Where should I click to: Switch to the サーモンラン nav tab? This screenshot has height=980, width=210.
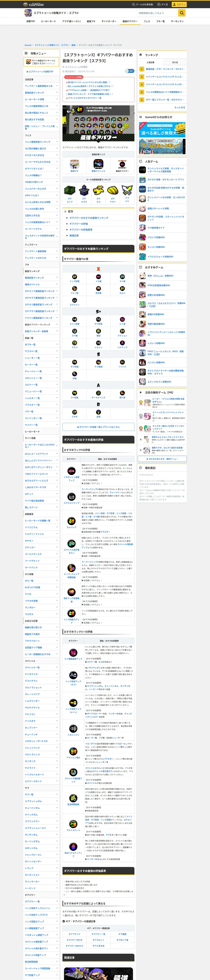[x=177, y=21]
